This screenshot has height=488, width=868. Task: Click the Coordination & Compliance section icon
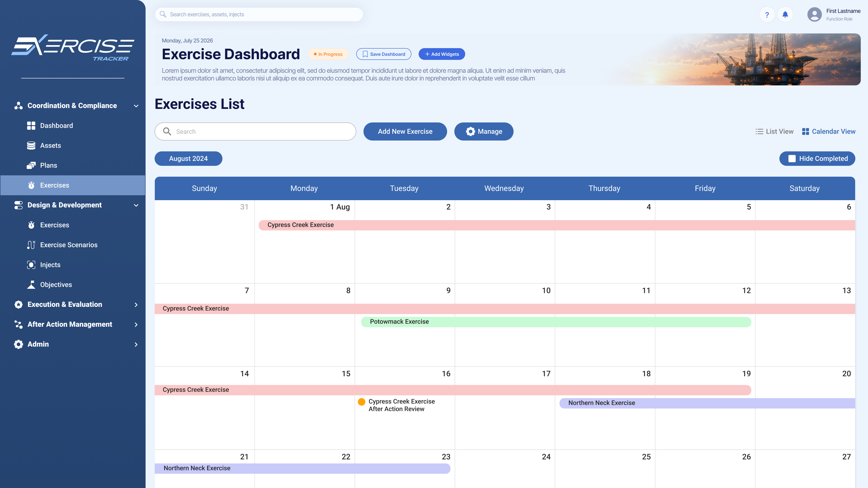[19, 106]
